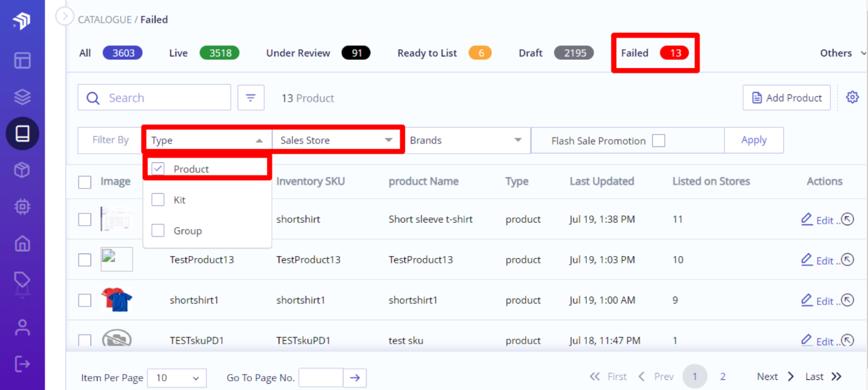Click the Go To Page No. field
The height and width of the screenshot is (390, 868).
321,377
